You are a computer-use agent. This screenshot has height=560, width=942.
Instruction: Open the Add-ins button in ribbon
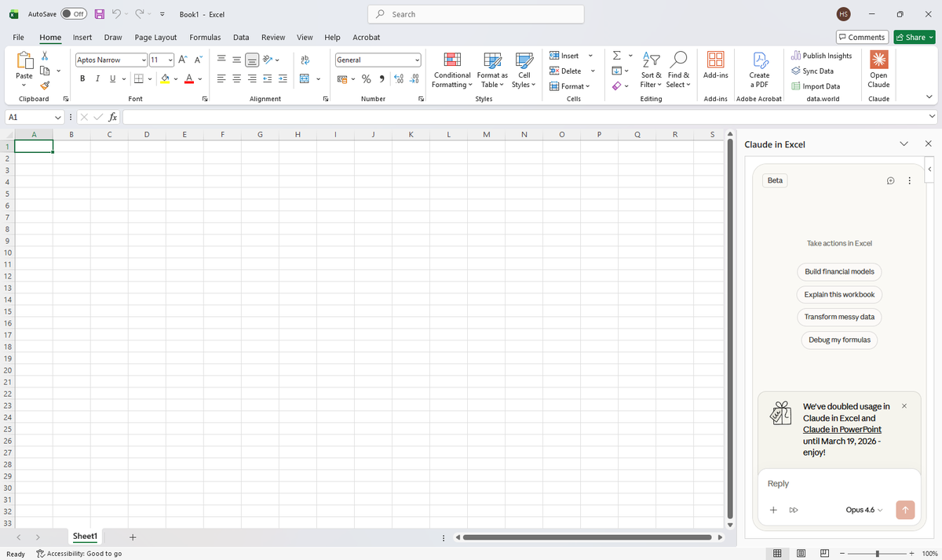[x=715, y=66]
